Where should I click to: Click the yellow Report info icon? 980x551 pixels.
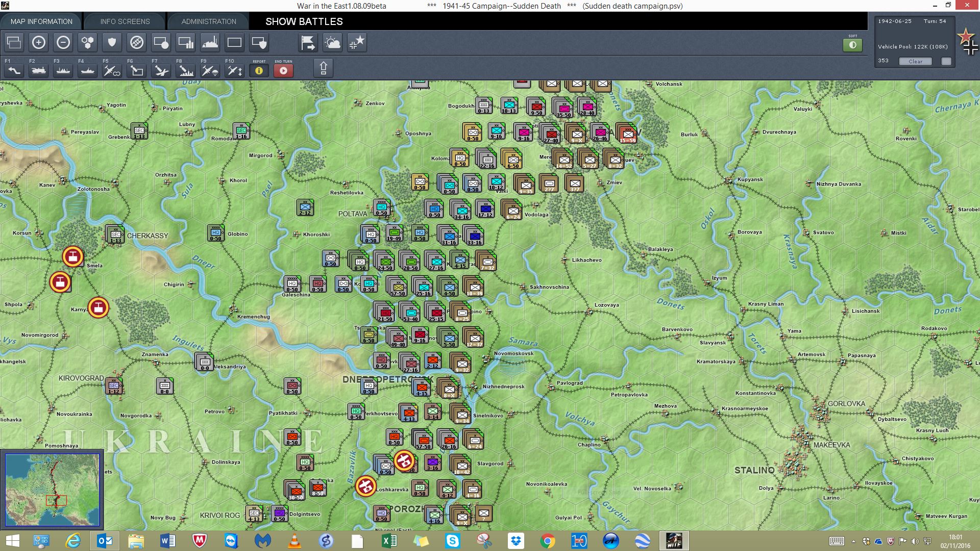pyautogui.click(x=259, y=71)
